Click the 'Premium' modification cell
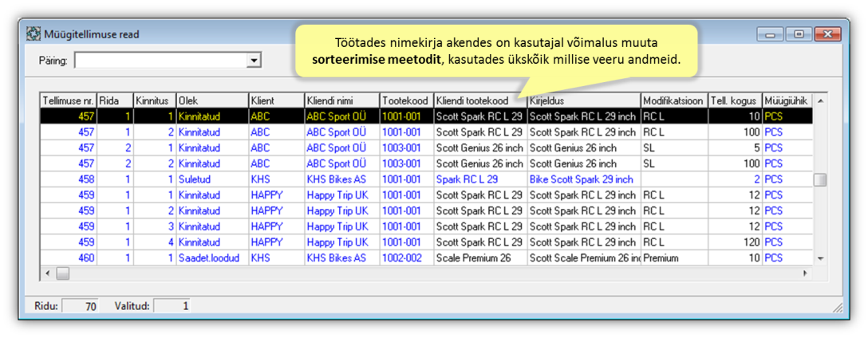 coord(674,257)
